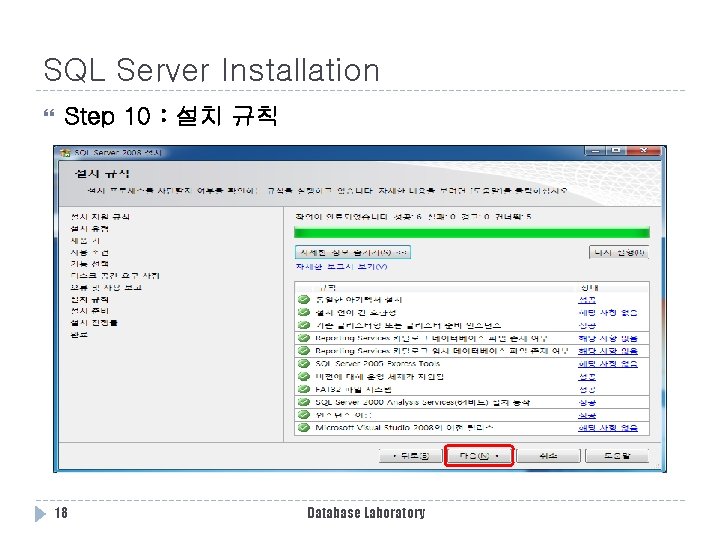Click the 규칙 rule column header
The height and width of the screenshot is (540, 720).
328,288
